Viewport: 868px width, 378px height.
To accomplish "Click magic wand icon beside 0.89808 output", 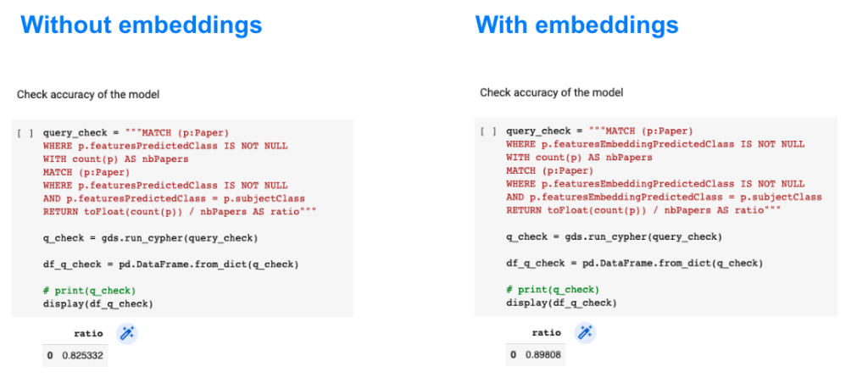I will pyautogui.click(x=584, y=332).
